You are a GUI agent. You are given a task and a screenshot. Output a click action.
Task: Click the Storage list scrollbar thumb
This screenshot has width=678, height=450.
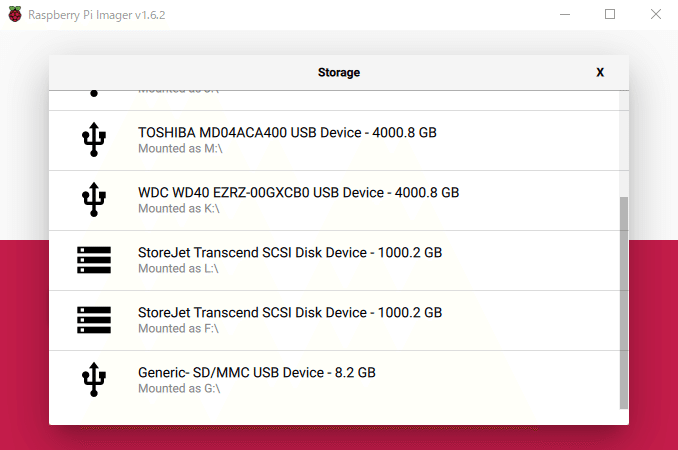624,303
